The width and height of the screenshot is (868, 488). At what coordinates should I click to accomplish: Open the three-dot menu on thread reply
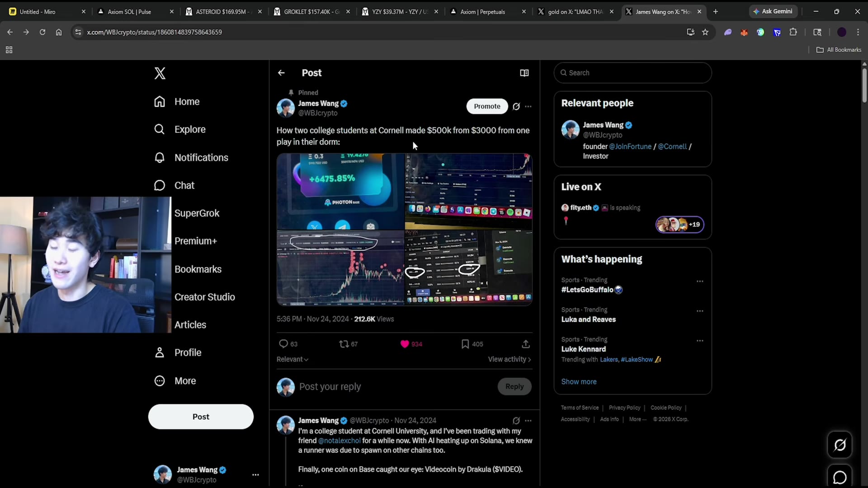(528, 421)
